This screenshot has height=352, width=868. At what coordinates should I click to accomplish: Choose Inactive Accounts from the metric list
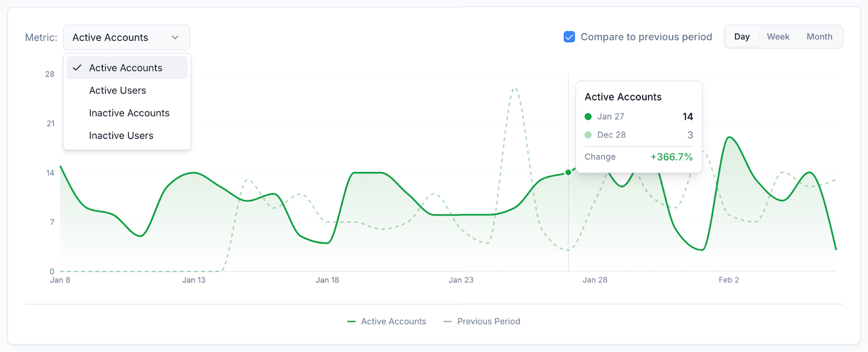click(x=127, y=113)
